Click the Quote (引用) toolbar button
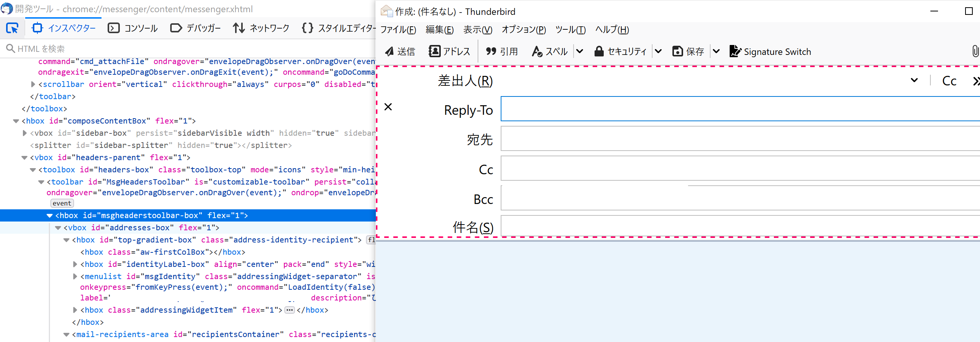980x342 pixels. [501, 51]
